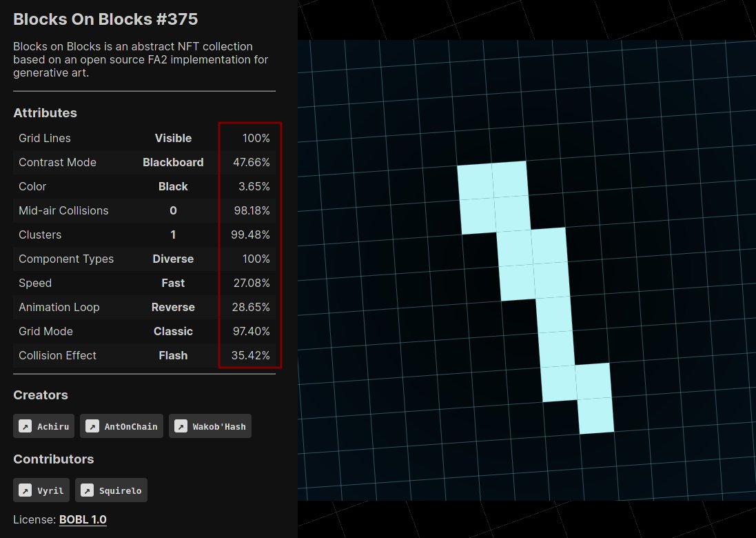
Task: Click the external arrow icon beside Achiru
Action: tap(25, 426)
